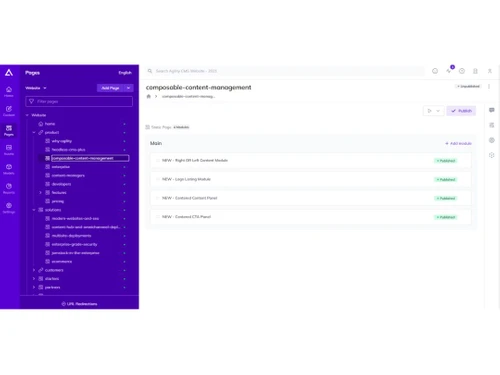Open the Models section in sidebar

(x=9, y=169)
